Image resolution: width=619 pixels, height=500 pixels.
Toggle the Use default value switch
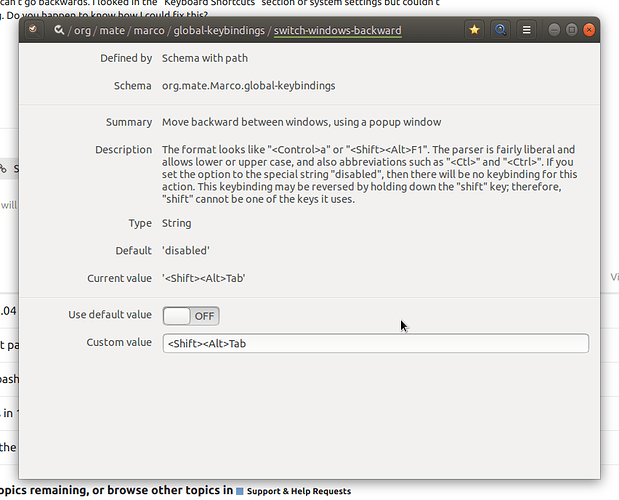[191, 316]
